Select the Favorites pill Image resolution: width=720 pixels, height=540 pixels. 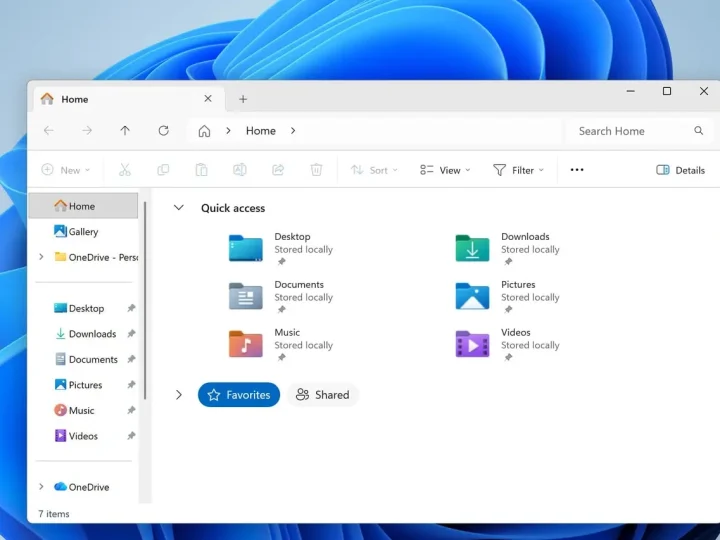click(x=239, y=395)
